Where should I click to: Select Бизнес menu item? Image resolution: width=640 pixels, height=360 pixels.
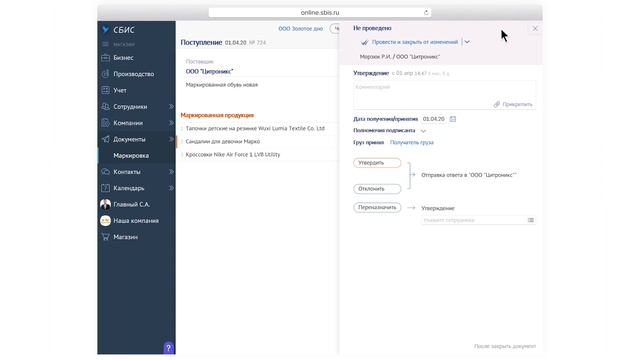tap(123, 58)
